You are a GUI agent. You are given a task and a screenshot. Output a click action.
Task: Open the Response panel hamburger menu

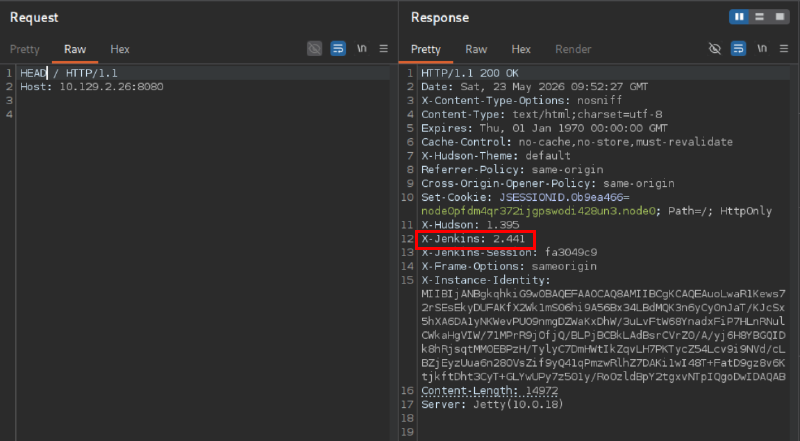[784, 48]
